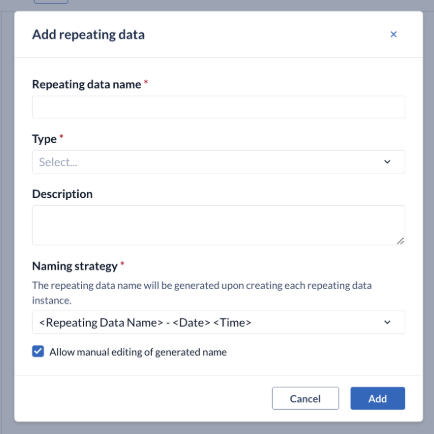
Task: Click the Description box resize handle
Action: coord(400,241)
